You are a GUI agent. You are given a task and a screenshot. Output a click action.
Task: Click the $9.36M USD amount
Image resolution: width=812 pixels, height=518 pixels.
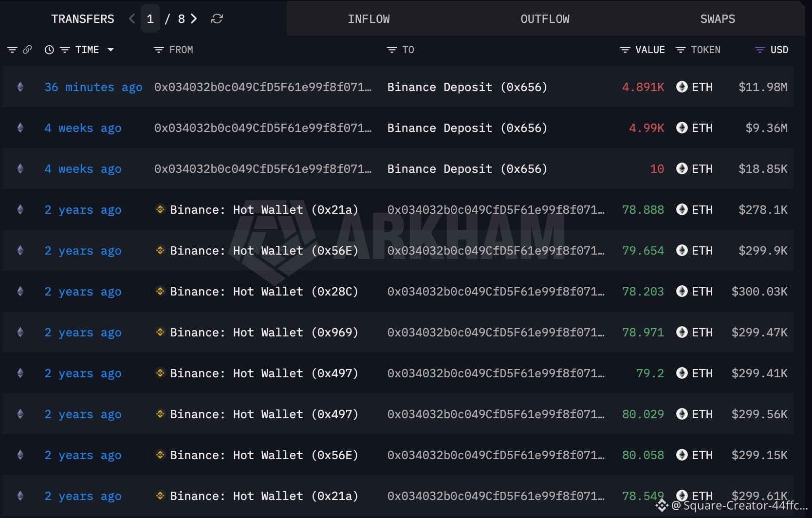(x=766, y=128)
